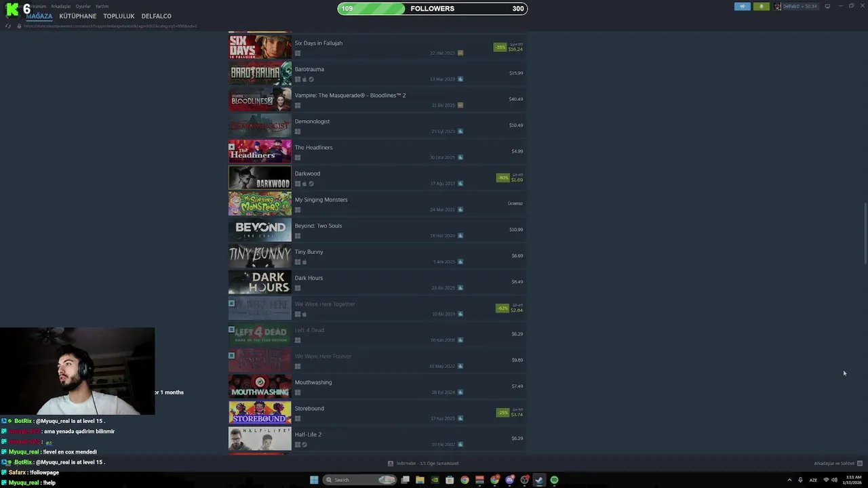868x488 pixels.
Task: Click the blue announcements megaphone button
Action: point(743,6)
